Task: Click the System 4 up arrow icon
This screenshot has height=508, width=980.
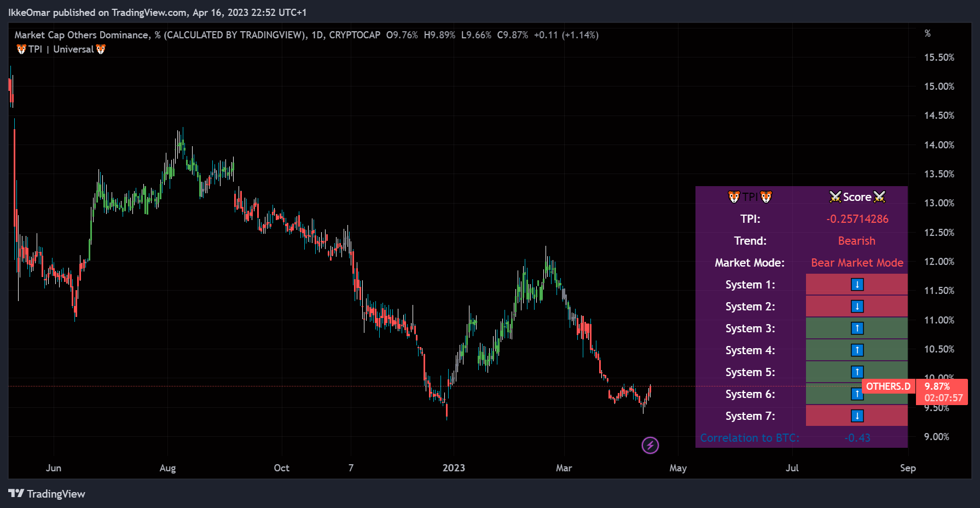Action: point(857,350)
